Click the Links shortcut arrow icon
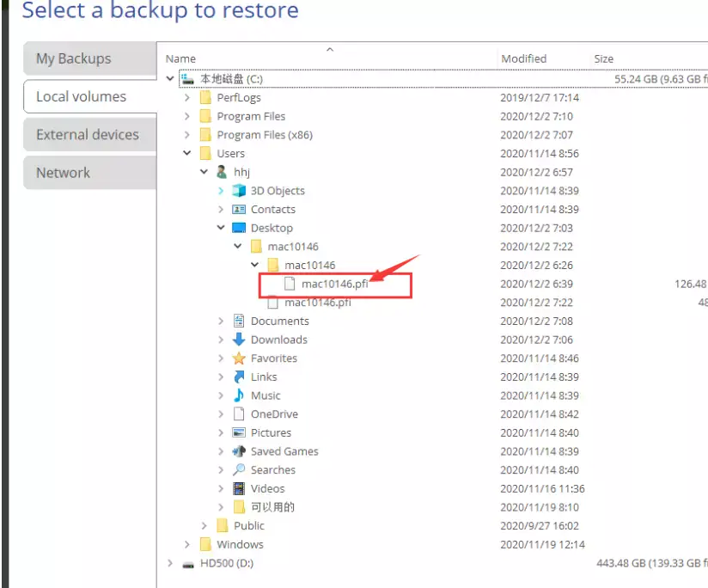The width and height of the screenshot is (708, 588). point(240,377)
